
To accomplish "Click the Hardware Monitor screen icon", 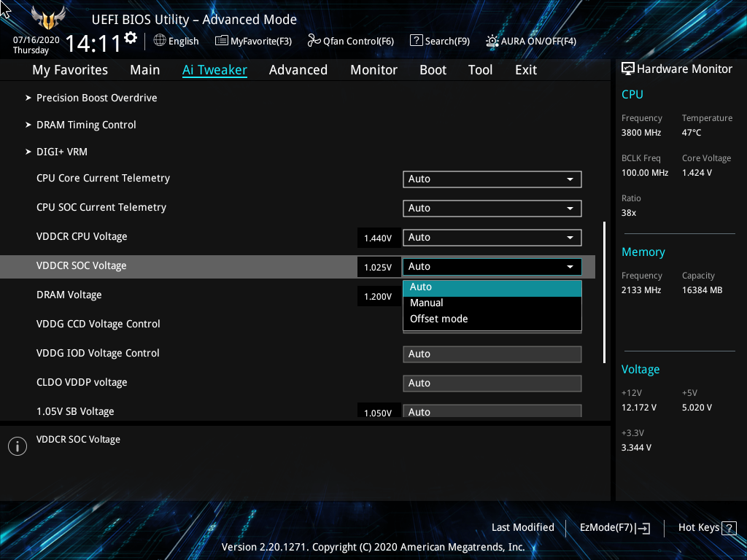I will (x=628, y=69).
